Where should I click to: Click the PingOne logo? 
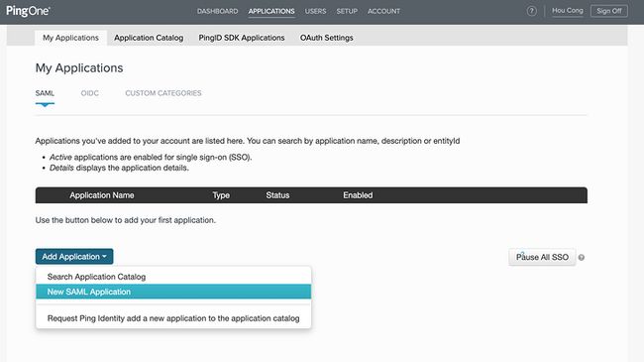coord(28,11)
